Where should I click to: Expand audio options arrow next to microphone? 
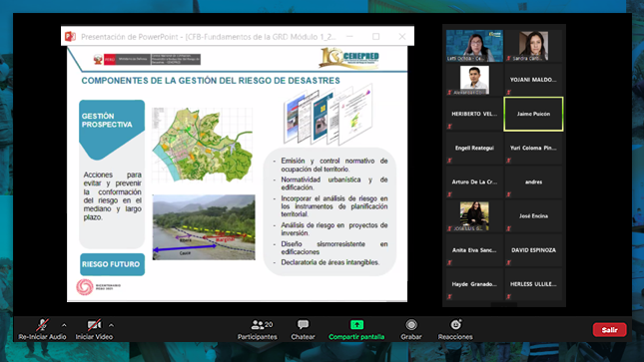64,325
